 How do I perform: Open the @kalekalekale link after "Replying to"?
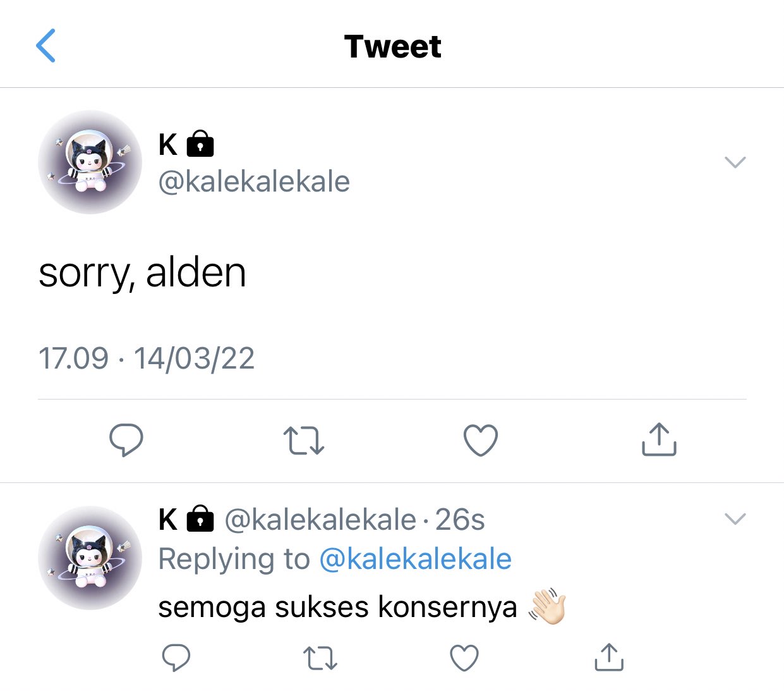click(415, 559)
